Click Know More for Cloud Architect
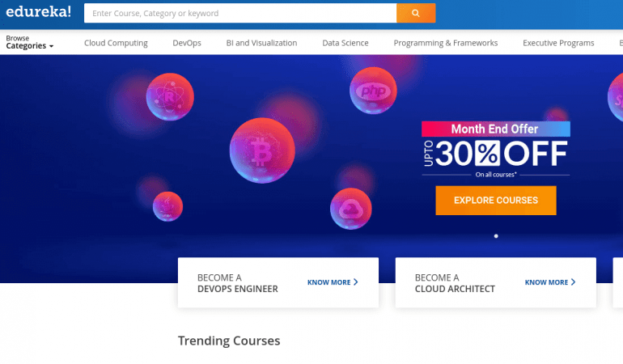 [x=550, y=282]
